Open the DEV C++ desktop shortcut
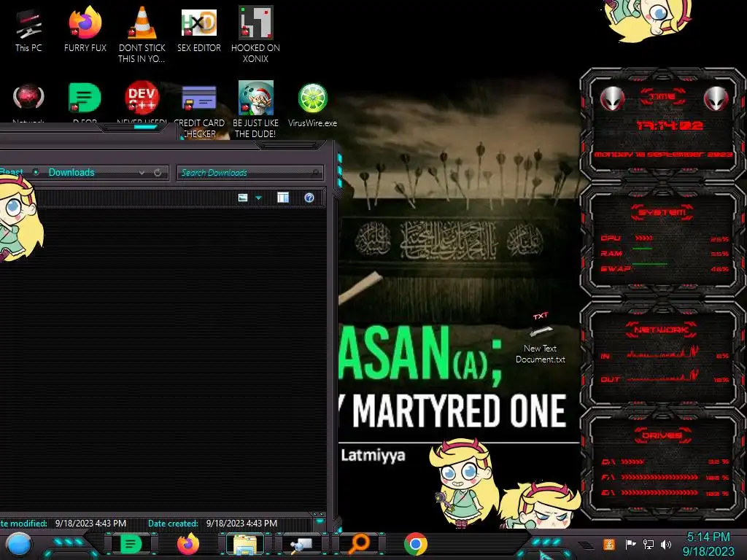 142,98
